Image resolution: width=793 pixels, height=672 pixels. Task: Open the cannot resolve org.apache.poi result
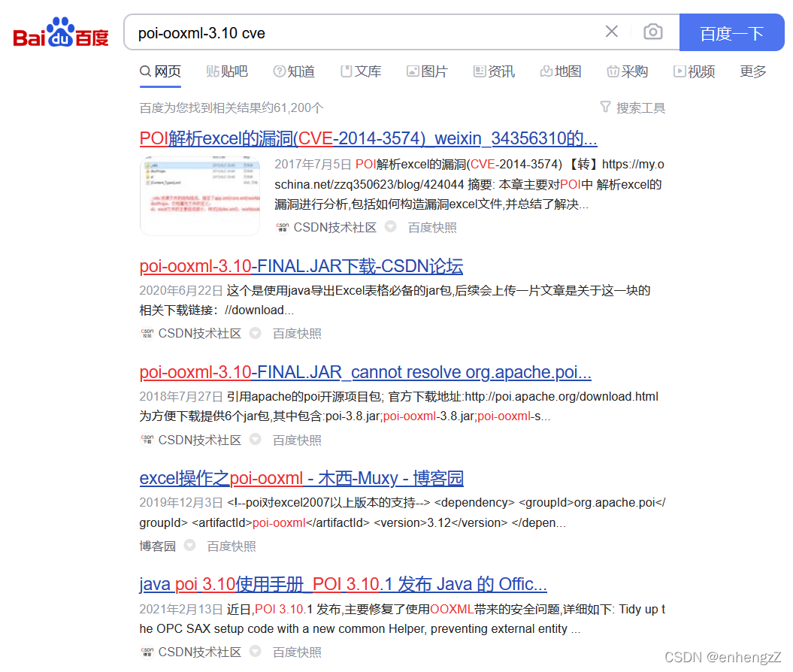365,372
